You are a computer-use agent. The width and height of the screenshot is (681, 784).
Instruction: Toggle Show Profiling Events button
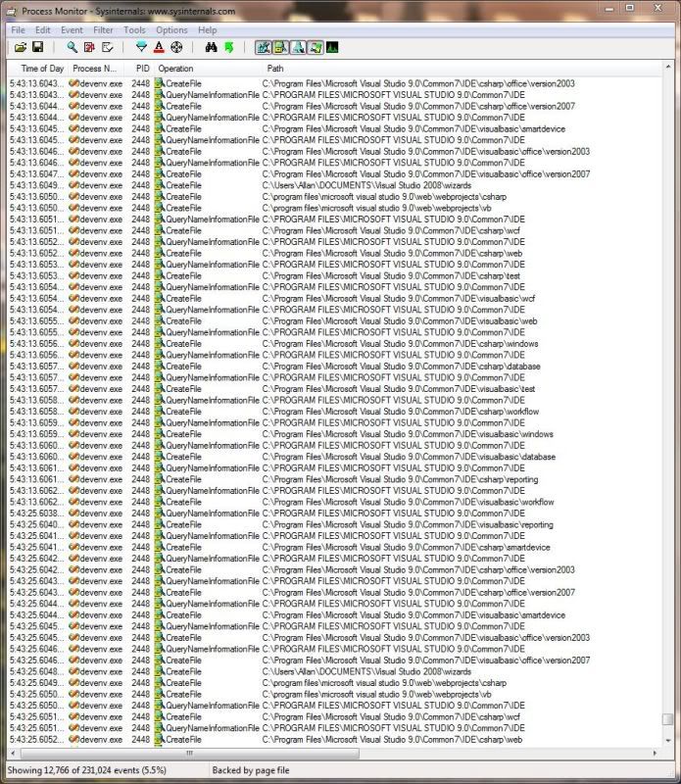(x=332, y=47)
